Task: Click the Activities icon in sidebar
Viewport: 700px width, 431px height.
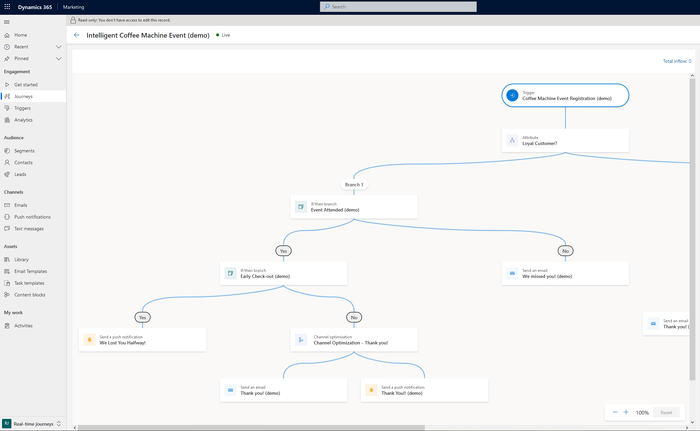Action: pyautogui.click(x=7, y=326)
